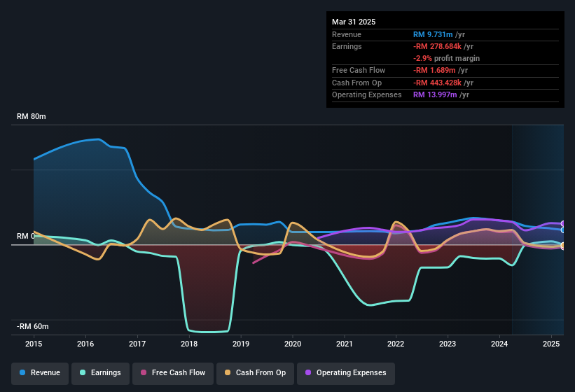This screenshot has width=575, height=392.
Task: Toggle the Cash From Op legend button
Action: click(x=255, y=373)
